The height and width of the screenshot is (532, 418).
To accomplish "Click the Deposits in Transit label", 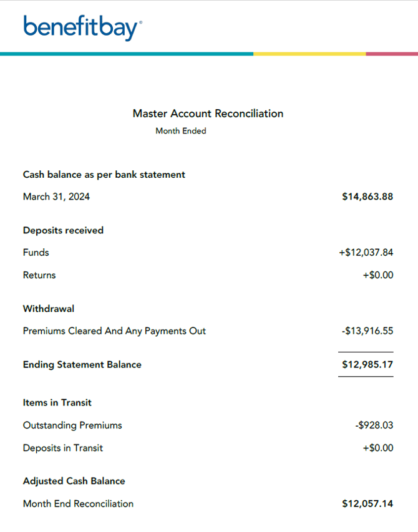I will pos(63,448).
